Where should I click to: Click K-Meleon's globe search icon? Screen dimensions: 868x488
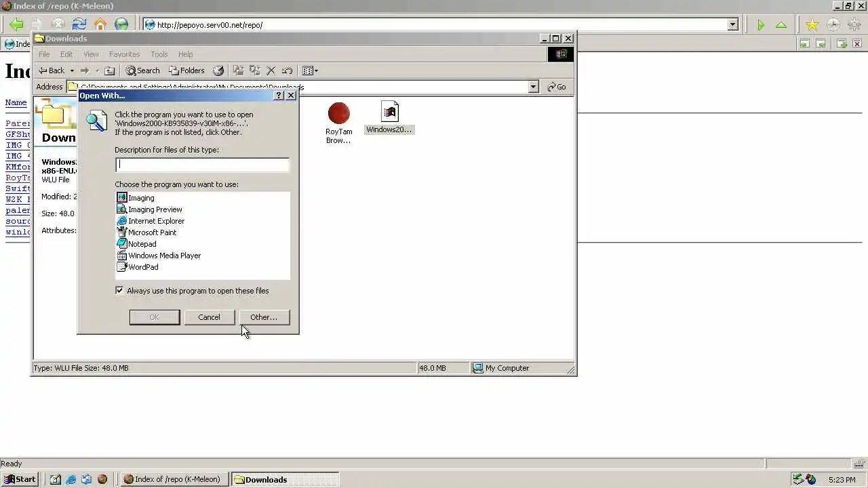point(121,24)
